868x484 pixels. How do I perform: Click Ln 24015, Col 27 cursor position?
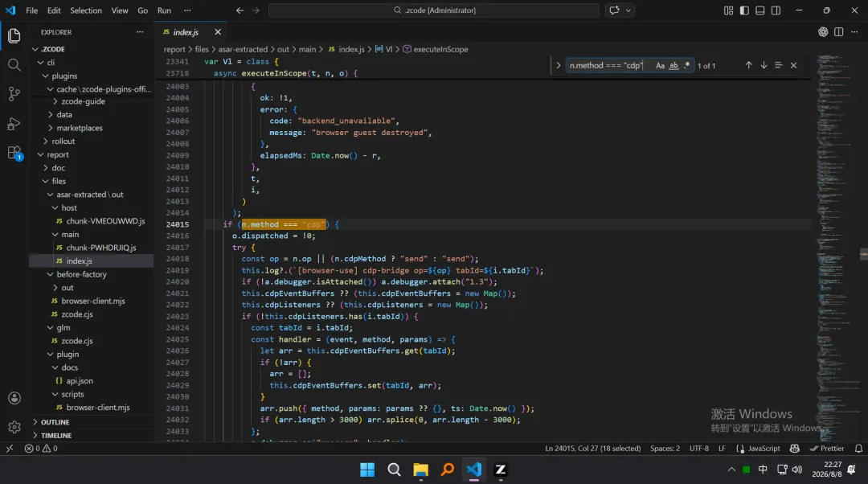[593, 449]
